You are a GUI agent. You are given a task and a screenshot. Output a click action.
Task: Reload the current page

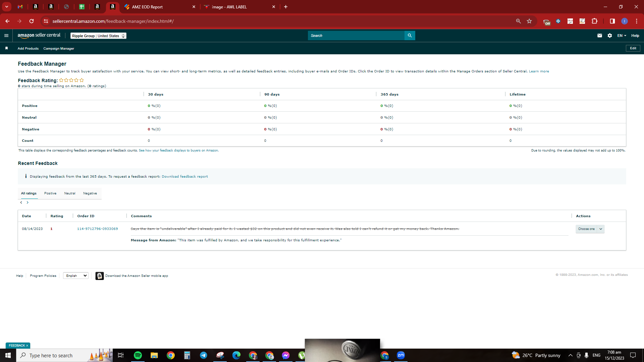[x=32, y=21]
